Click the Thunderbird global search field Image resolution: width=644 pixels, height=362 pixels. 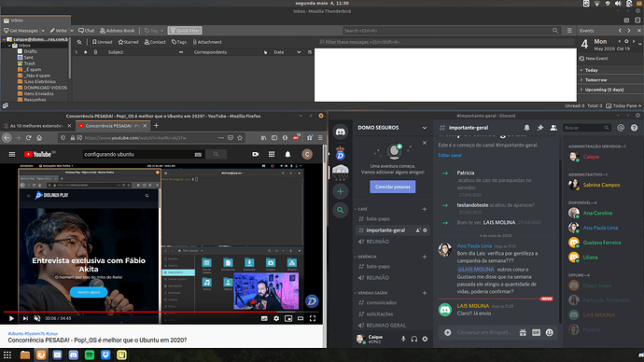[451, 31]
